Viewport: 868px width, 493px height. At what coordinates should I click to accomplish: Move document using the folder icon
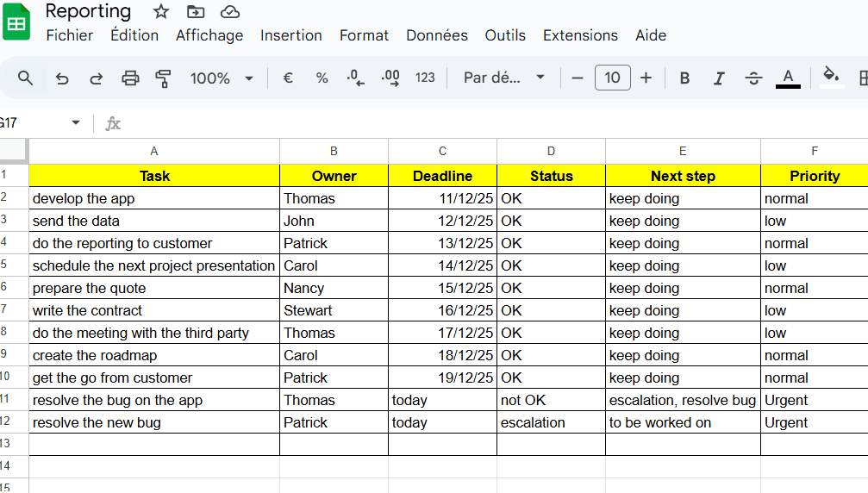point(196,11)
